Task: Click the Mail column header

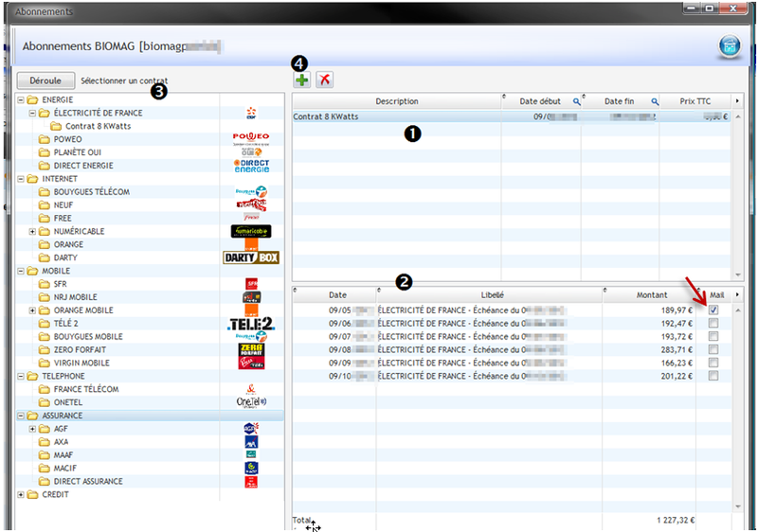Action: click(716, 295)
